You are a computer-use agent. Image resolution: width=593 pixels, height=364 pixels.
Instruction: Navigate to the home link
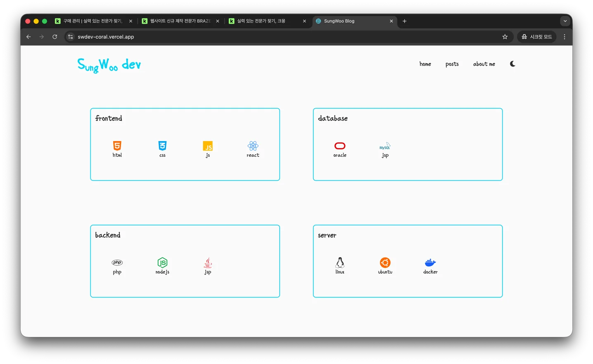tap(425, 64)
